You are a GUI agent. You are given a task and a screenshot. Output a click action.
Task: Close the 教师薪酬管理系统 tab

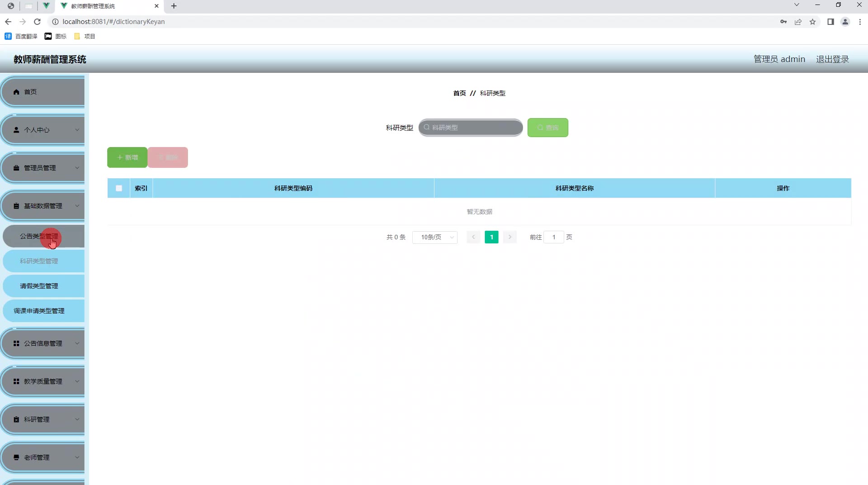click(156, 6)
